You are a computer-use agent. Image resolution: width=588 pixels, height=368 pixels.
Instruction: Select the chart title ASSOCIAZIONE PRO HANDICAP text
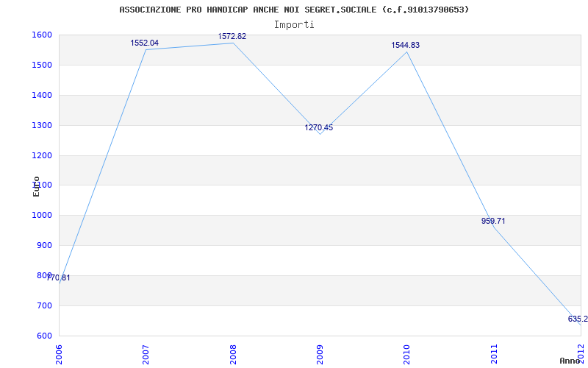294,10
